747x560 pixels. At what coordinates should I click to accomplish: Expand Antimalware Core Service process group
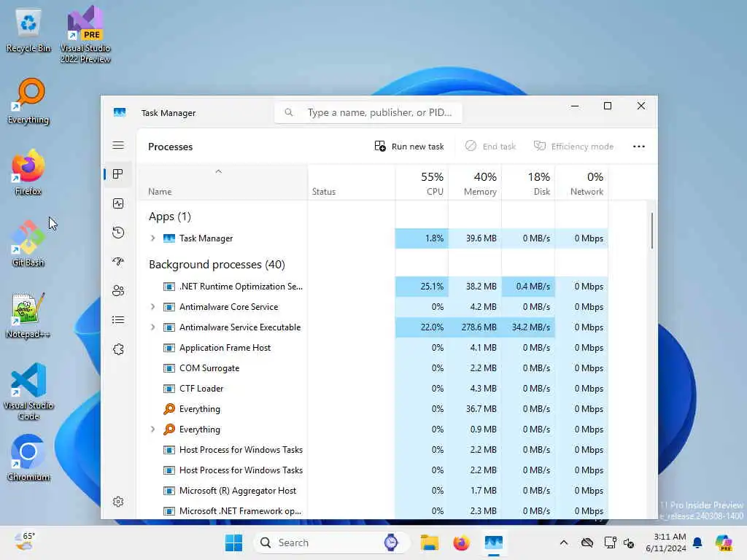[153, 307]
